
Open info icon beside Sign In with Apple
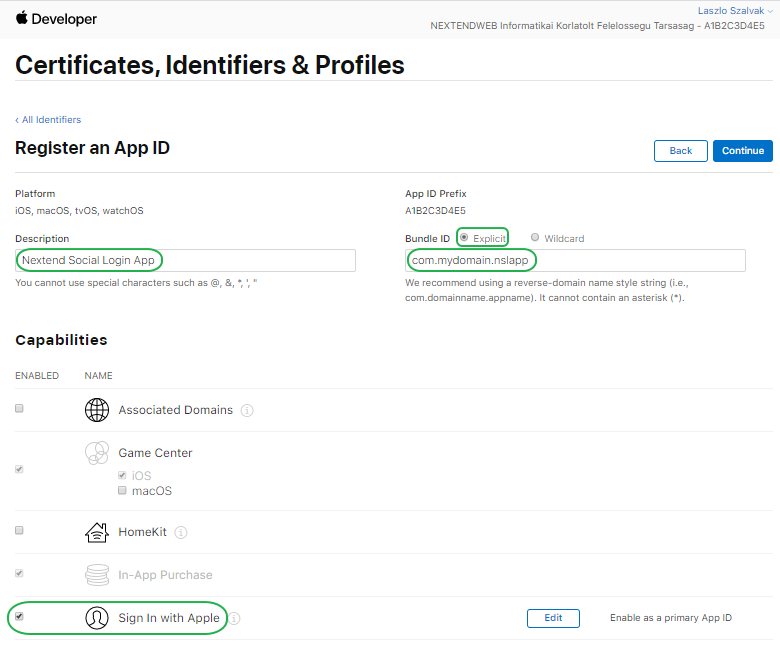point(234,618)
